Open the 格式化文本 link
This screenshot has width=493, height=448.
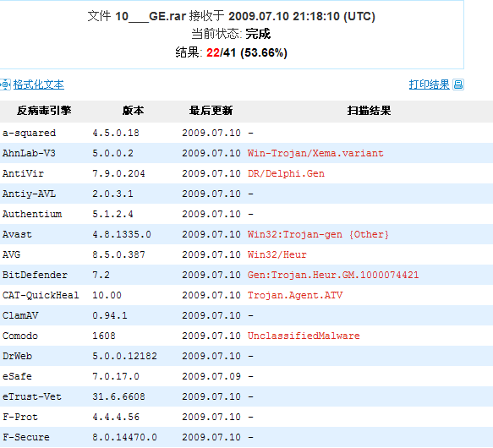tap(39, 85)
